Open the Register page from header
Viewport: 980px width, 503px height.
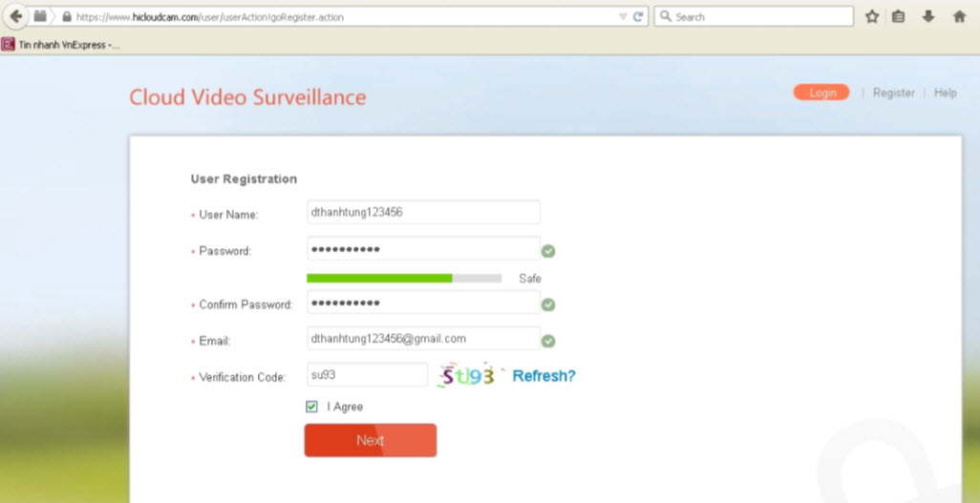(893, 93)
